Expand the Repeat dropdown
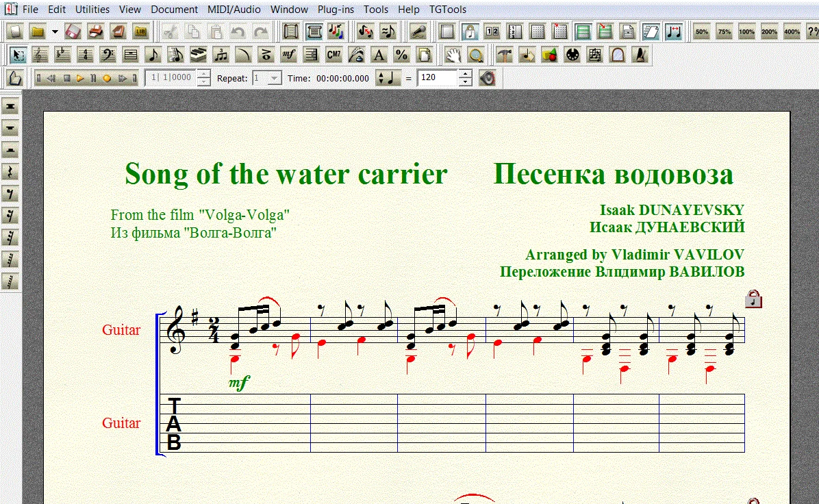 [x=274, y=78]
